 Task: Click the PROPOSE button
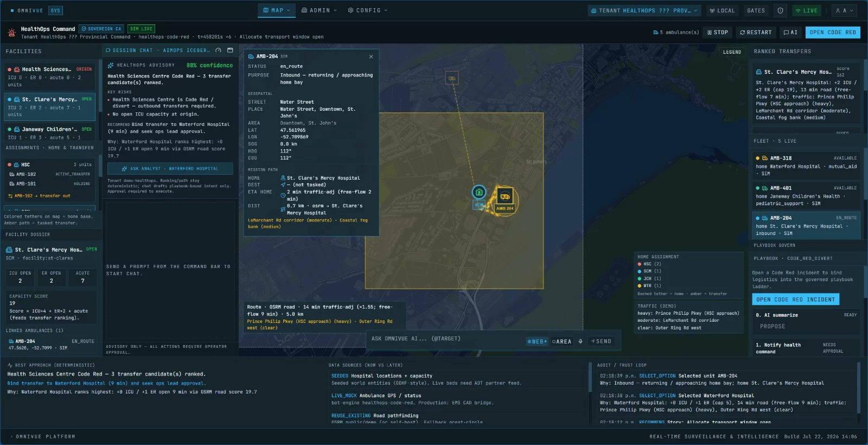pyautogui.click(x=773, y=327)
